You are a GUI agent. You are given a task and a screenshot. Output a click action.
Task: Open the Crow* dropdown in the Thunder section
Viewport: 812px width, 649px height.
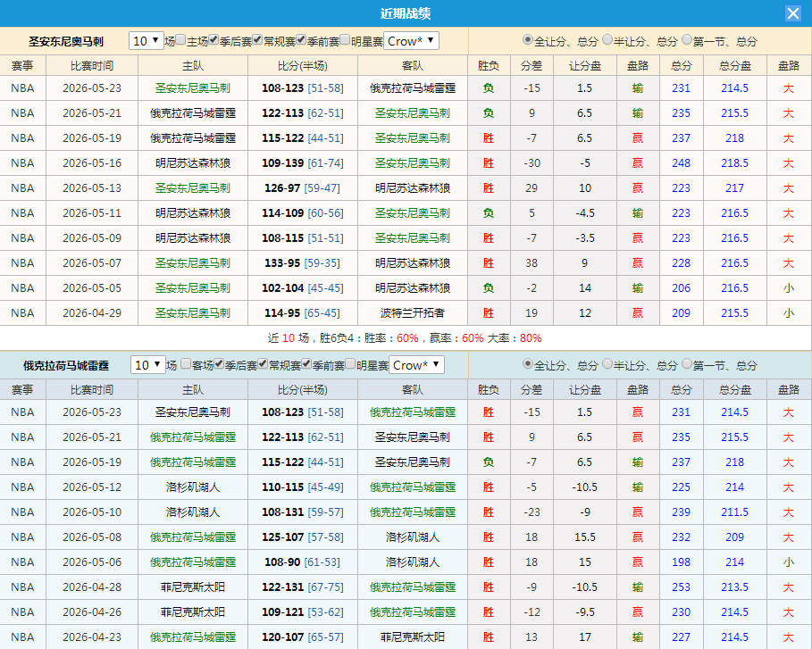click(x=416, y=365)
